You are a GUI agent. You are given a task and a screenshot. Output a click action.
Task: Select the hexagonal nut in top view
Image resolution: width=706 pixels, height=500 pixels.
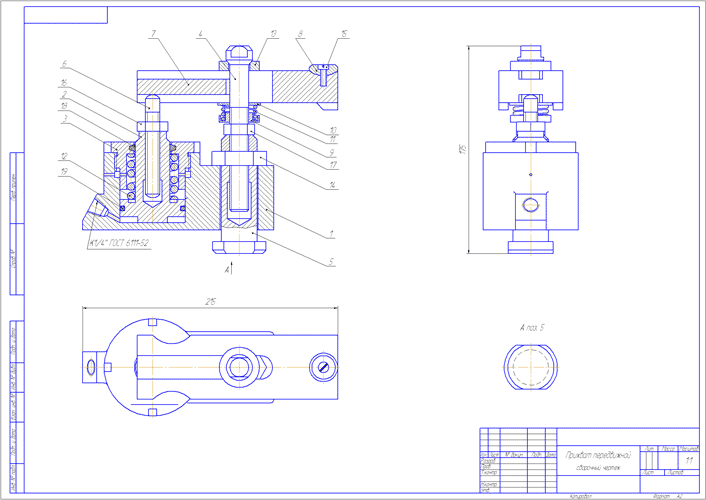[239, 367]
